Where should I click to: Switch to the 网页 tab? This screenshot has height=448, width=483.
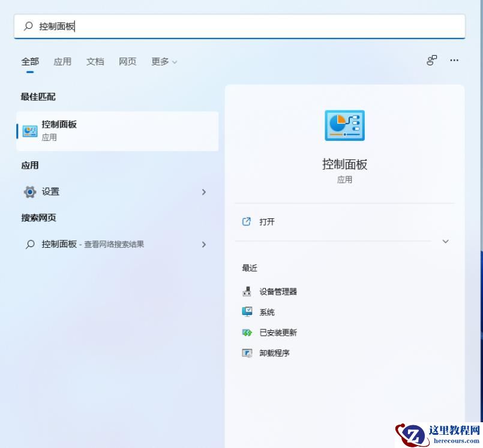point(127,61)
